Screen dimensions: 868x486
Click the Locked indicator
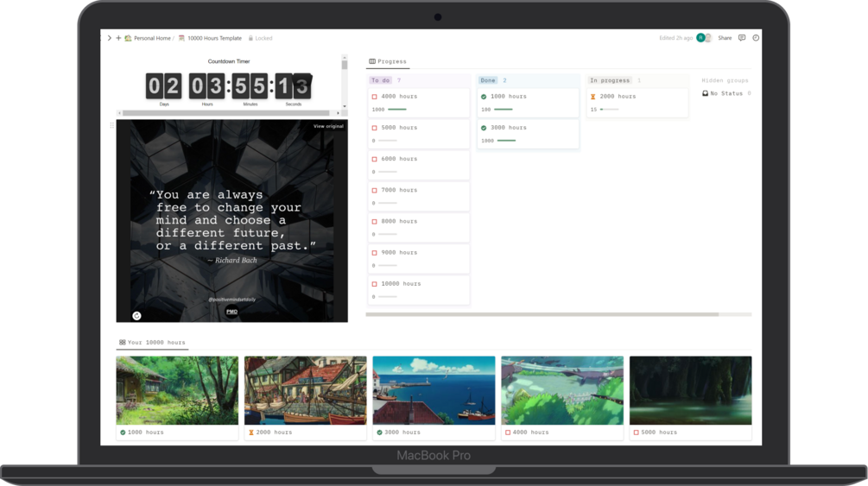click(x=260, y=38)
